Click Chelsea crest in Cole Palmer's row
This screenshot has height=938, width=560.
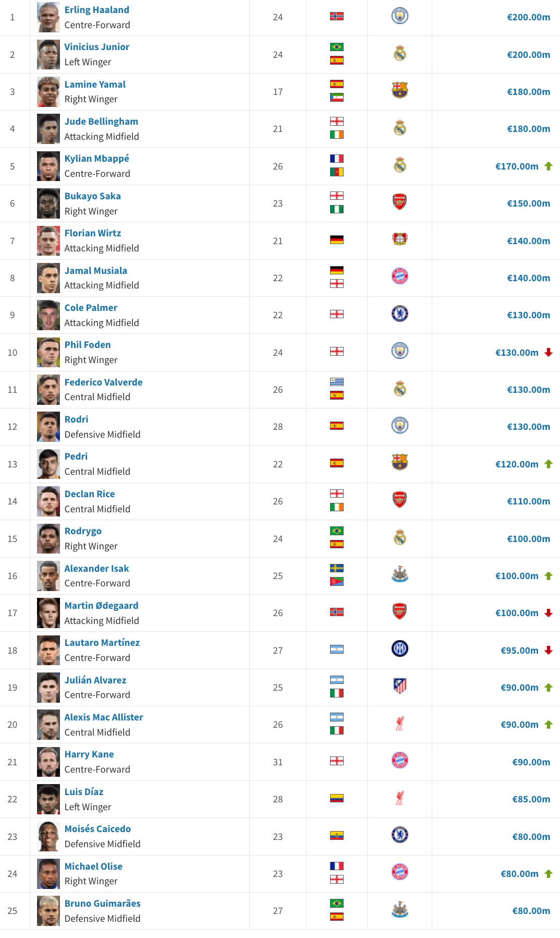(399, 314)
